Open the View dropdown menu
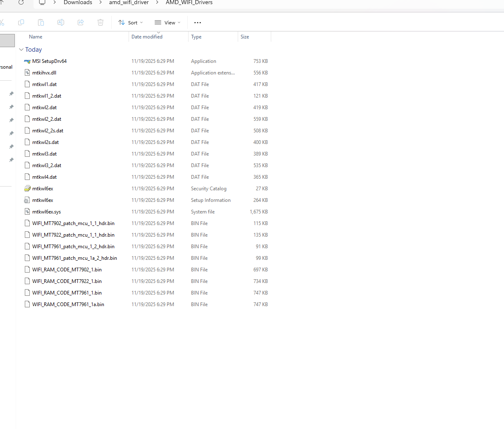Image resolution: width=504 pixels, height=429 pixels. (x=167, y=23)
